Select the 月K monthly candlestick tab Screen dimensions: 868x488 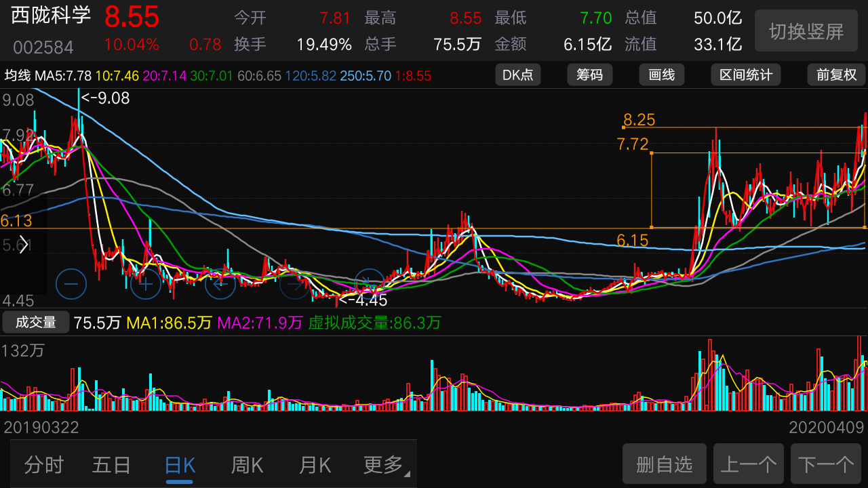[315, 465]
